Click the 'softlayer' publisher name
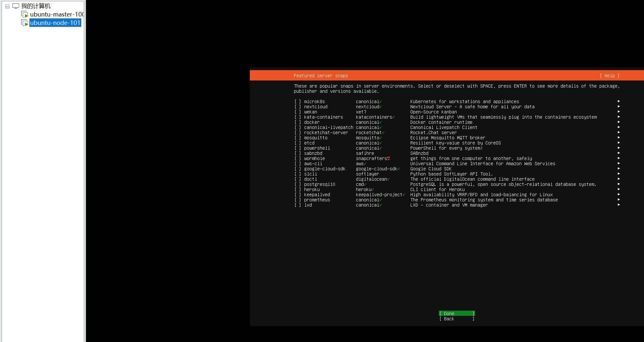 coord(368,174)
